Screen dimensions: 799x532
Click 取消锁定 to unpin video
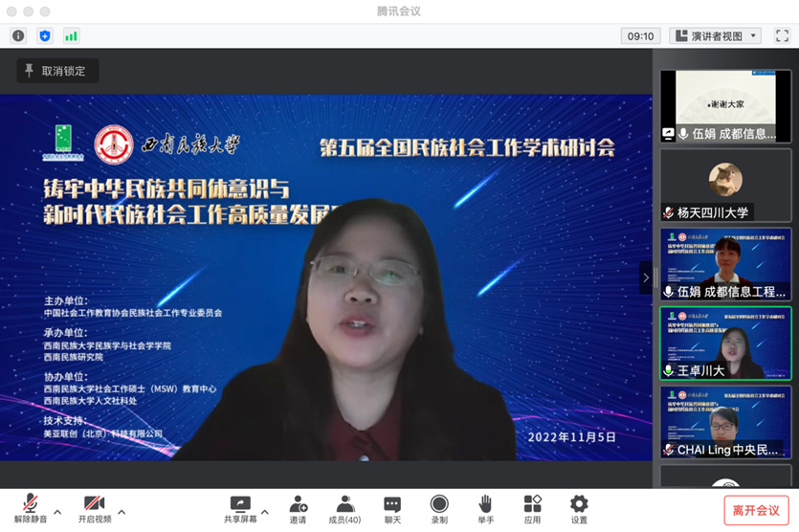tap(56, 71)
